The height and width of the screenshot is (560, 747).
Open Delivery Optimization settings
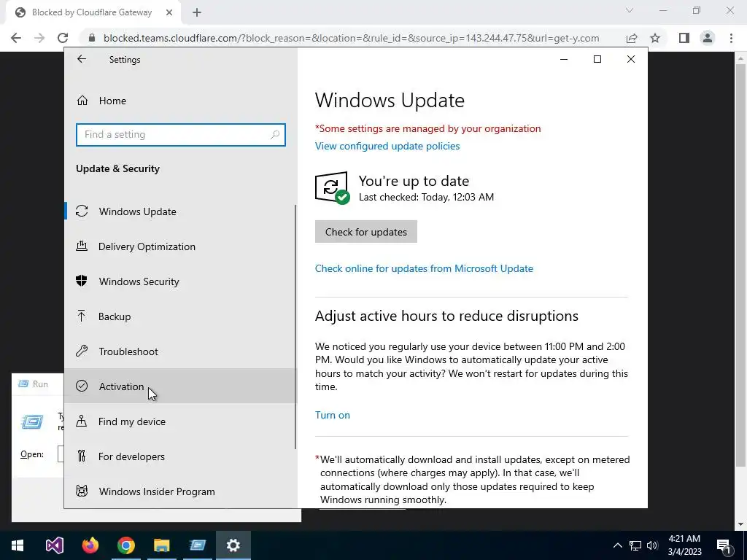pos(180,246)
